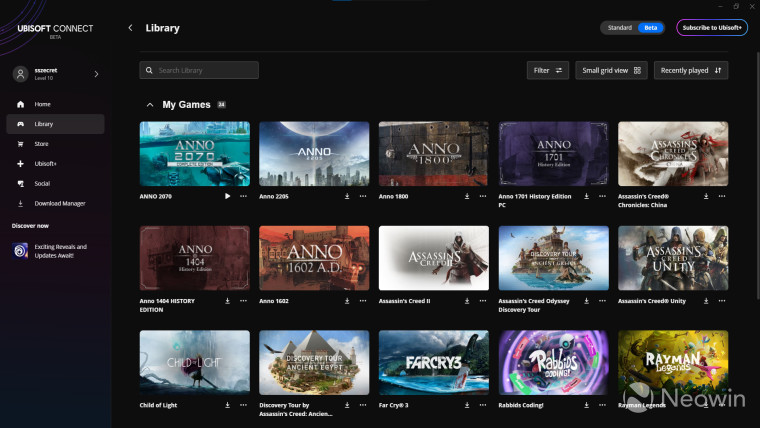Download Rabbids Coding with its icon

pos(586,405)
